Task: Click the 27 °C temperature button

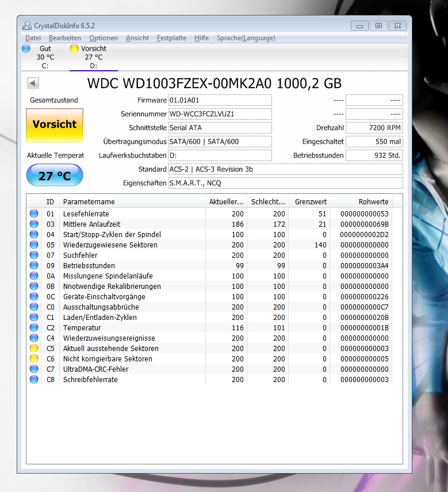Action: click(x=55, y=175)
